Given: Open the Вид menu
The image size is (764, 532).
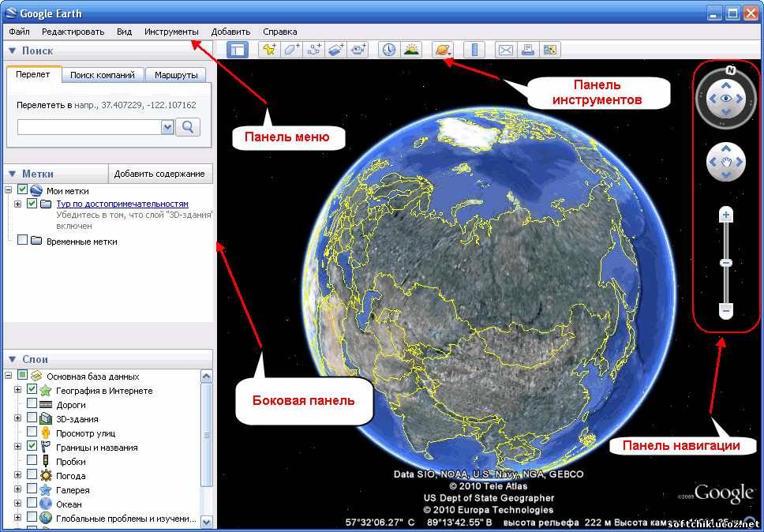Looking at the screenshot, I should tap(124, 32).
